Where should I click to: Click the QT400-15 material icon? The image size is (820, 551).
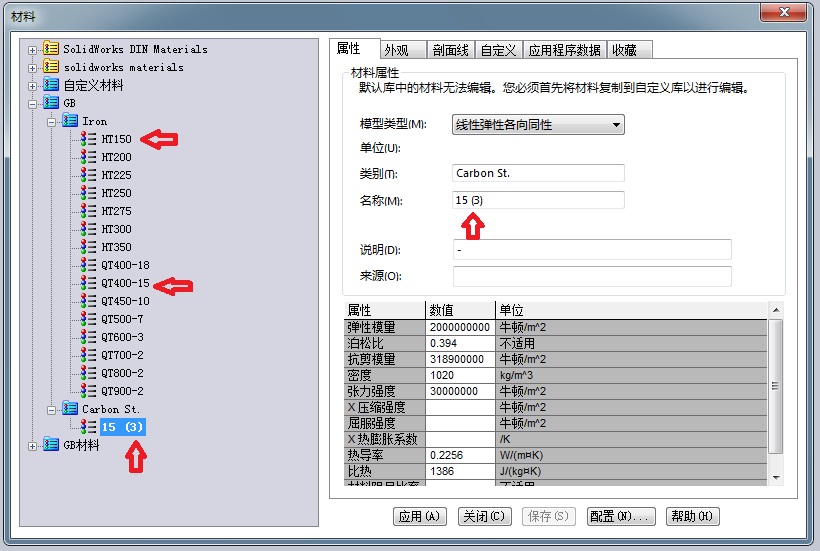pyautogui.click(x=88, y=282)
